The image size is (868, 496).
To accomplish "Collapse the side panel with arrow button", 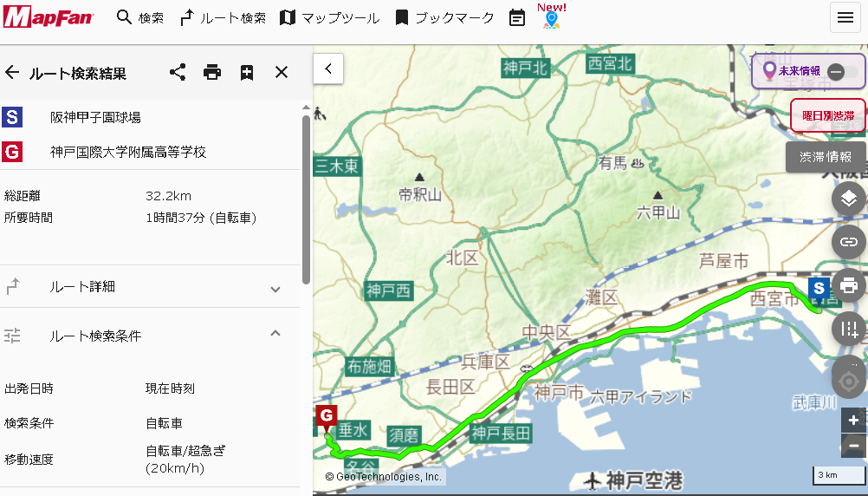I will [328, 69].
